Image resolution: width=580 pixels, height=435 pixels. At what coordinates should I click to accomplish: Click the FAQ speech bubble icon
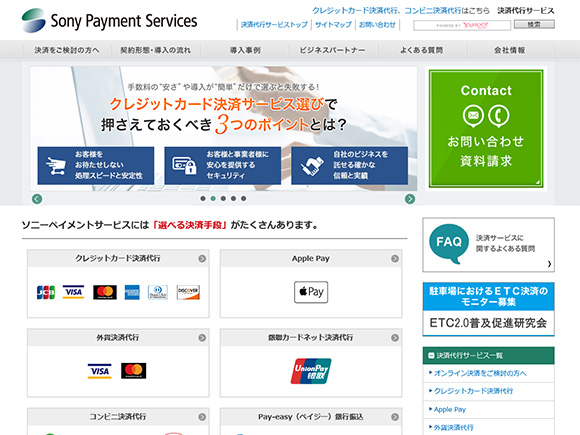[449, 243]
